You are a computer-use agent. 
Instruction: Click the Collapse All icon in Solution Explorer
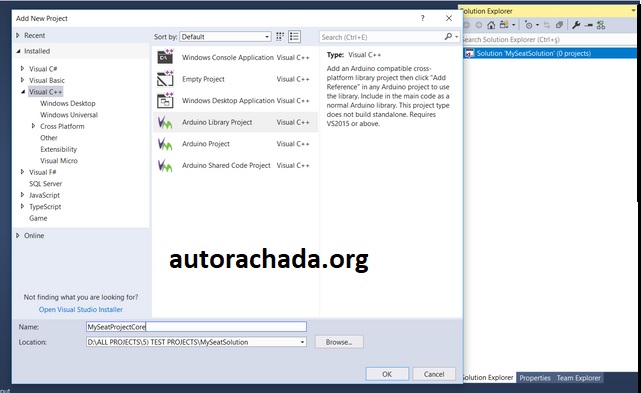[559, 25]
